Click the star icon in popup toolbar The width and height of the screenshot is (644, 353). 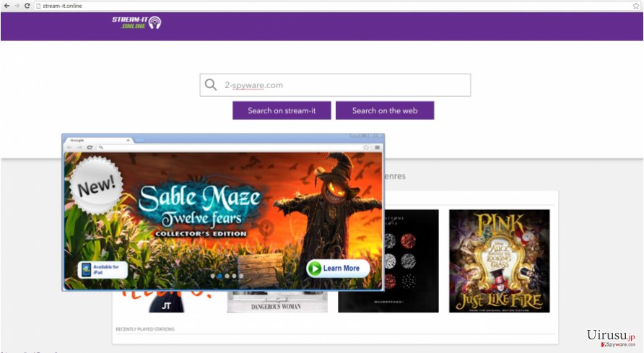[x=366, y=147]
